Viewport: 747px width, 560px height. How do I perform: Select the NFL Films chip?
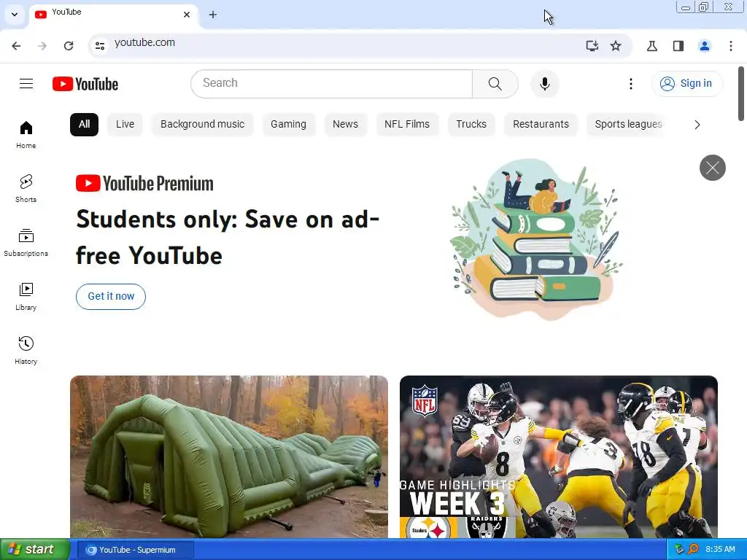coord(407,124)
